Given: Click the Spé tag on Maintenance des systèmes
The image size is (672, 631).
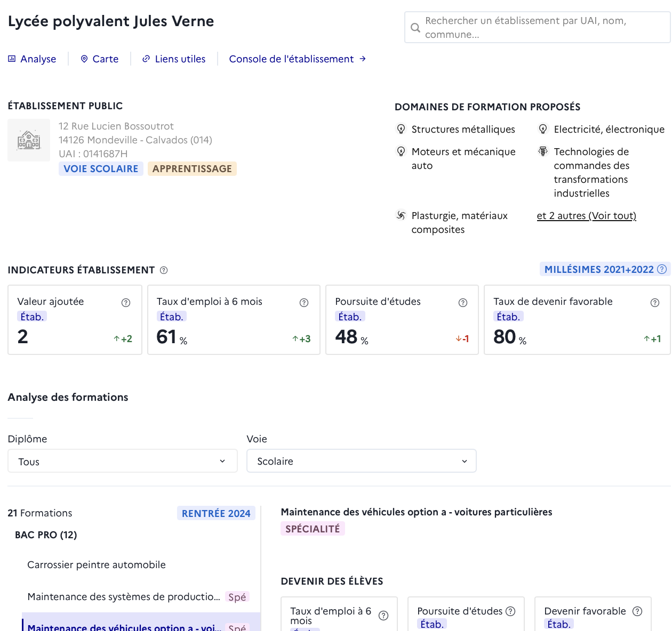Looking at the screenshot, I should pos(237,597).
